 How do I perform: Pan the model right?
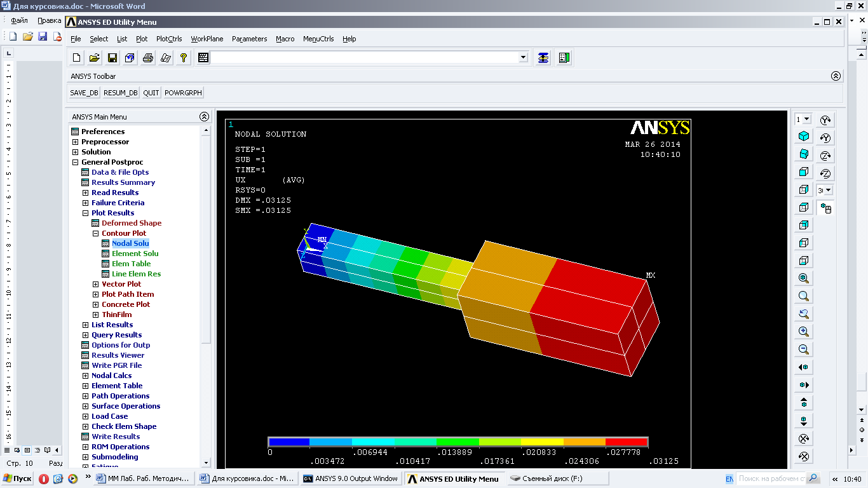point(804,385)
